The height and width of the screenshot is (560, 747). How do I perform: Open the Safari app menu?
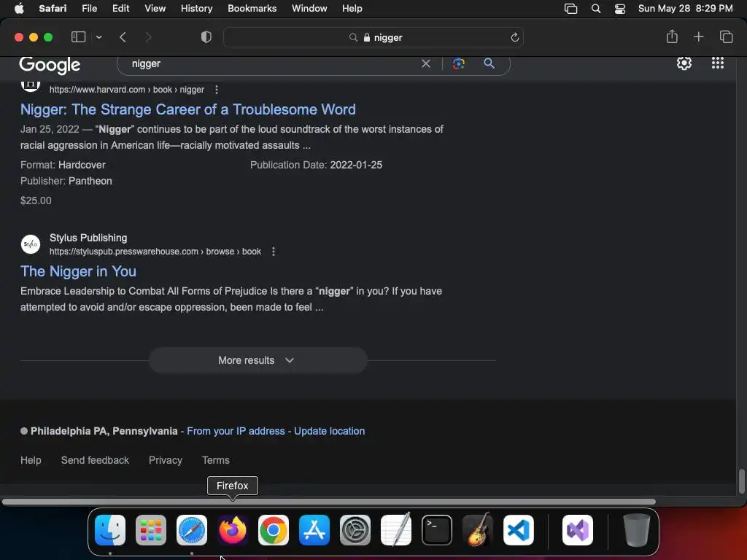click(53, 9)
